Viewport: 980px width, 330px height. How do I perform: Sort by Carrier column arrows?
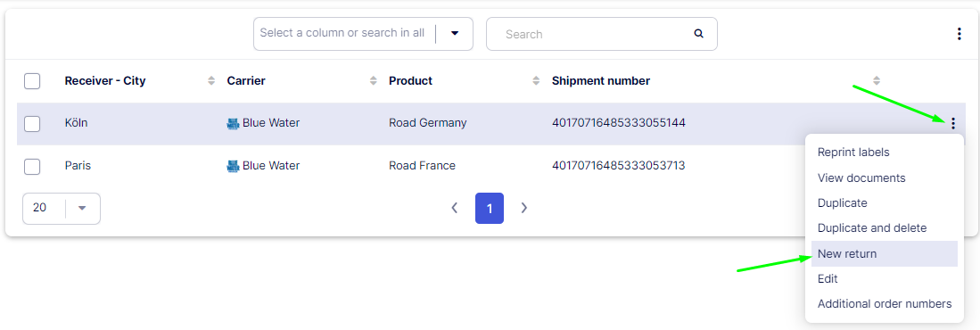(x=374, y=80)
